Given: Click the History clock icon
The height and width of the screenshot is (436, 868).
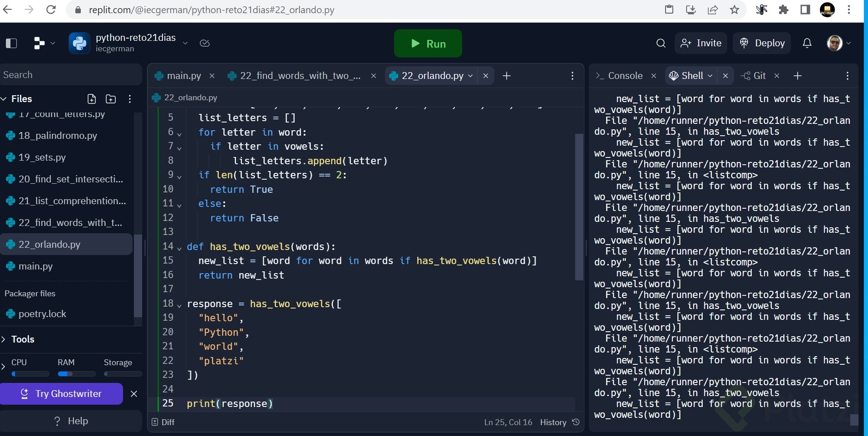Looking at the screenshot, I should point(576,422).
